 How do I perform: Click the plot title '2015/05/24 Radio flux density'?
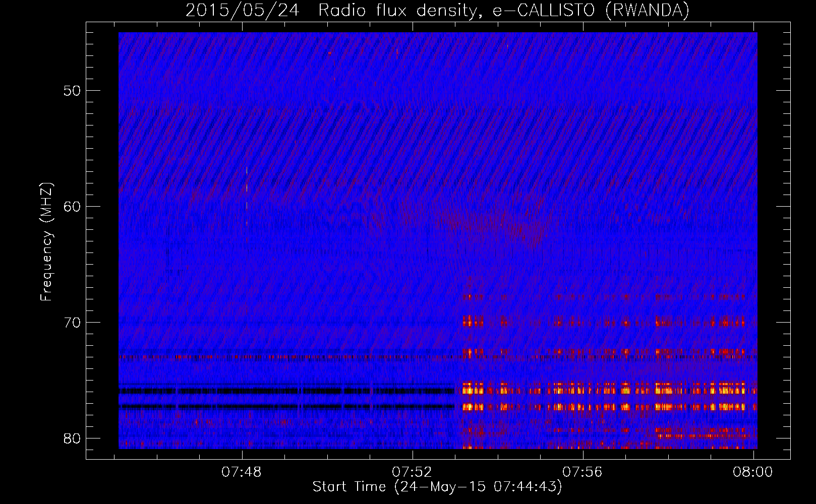click(x=437, y=10)
